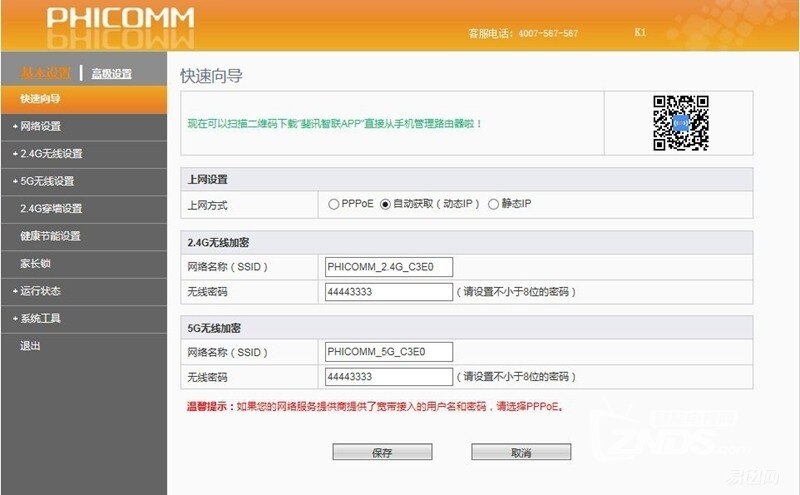
Task: Select the PPPoE radio button
Action: 334,204
